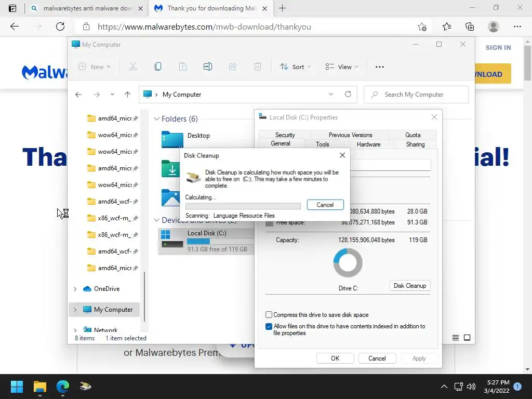Viewport: 532px width, 399px height.
Task: Go up one level with the up arrow
Action: (x=128, y=95)
